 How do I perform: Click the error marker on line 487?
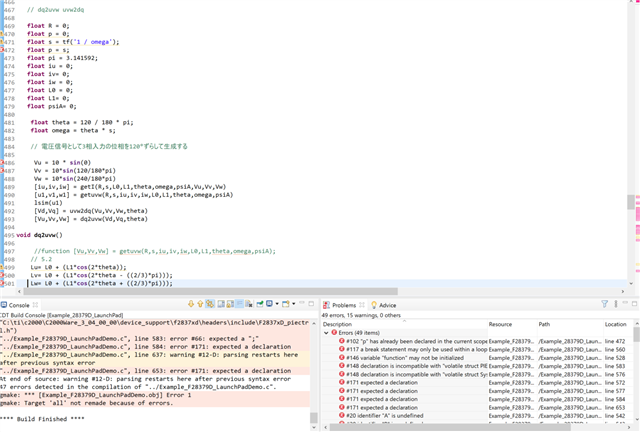[2, 171]
